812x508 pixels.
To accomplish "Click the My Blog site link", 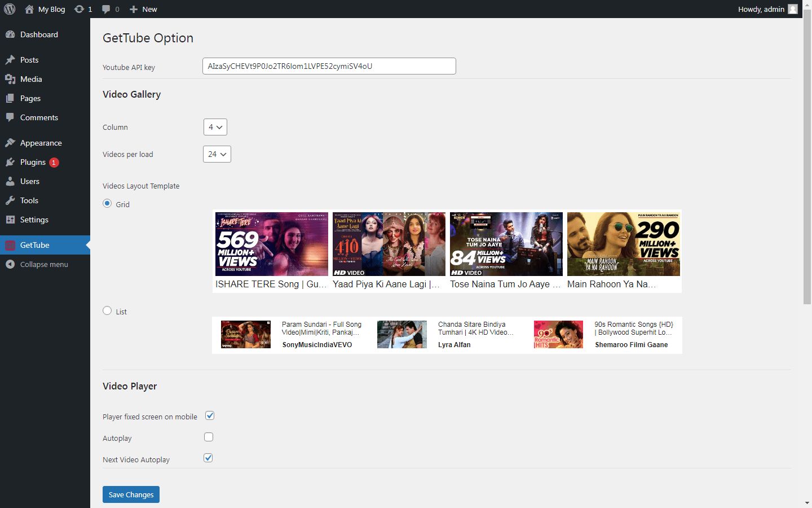I will click(x=52, y=9).
